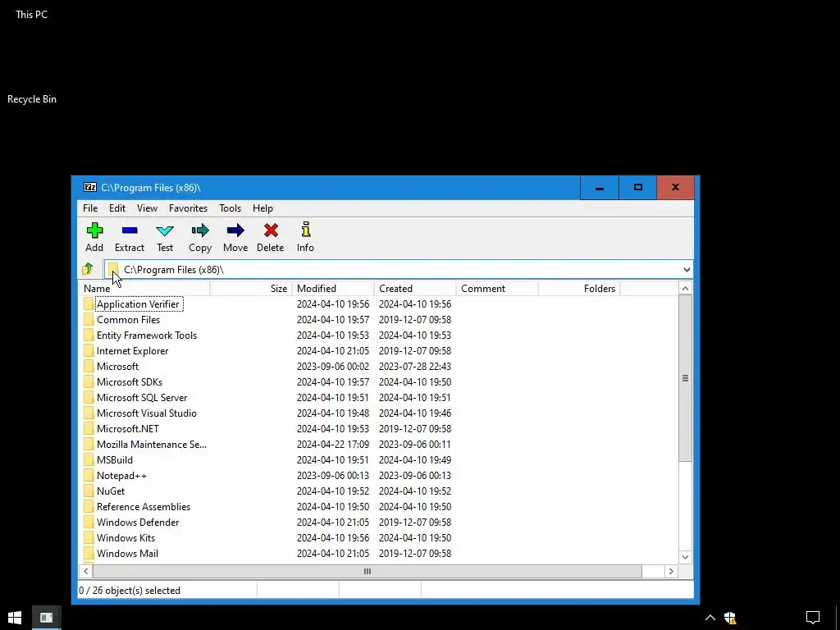Select the Windows Mail folder name
840x630 pixels.
click(127, 554)
